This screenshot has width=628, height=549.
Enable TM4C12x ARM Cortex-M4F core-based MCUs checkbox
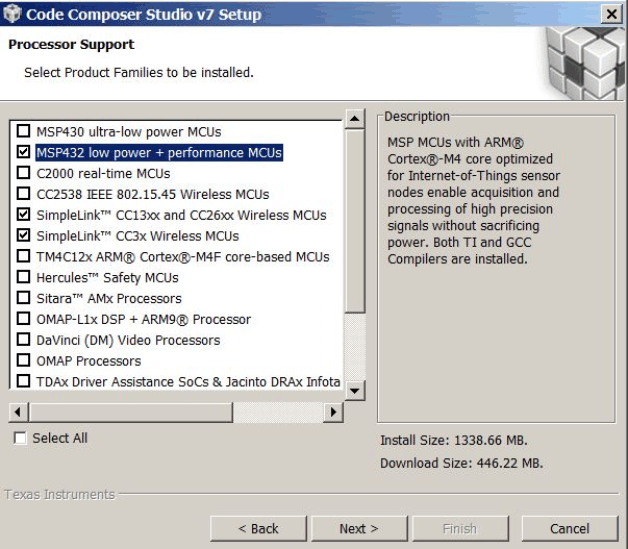[23, 255]
